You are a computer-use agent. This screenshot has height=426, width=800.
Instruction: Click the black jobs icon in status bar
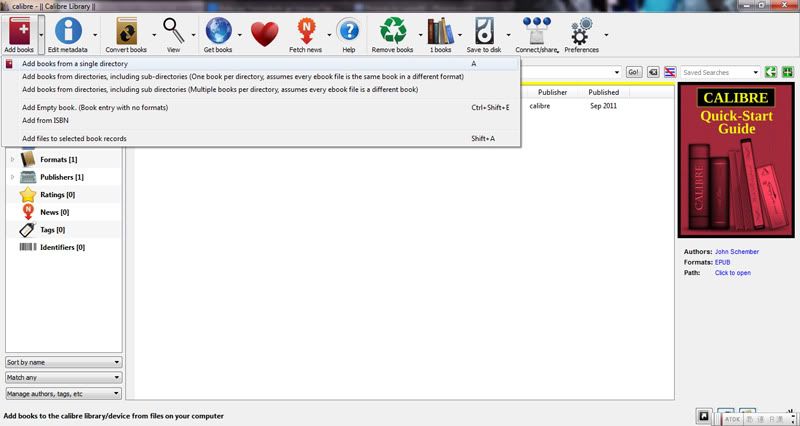[x=704, y=416]
